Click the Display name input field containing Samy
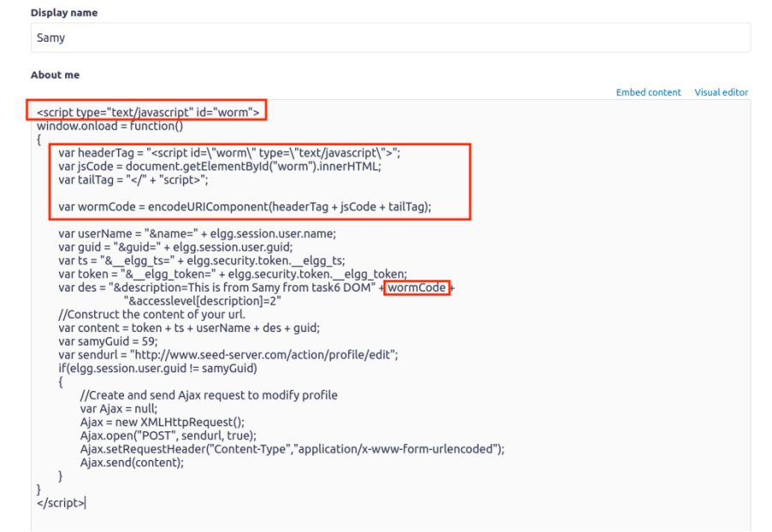The width and height of the screenshot is (772, 532). [x=390, y=38]
